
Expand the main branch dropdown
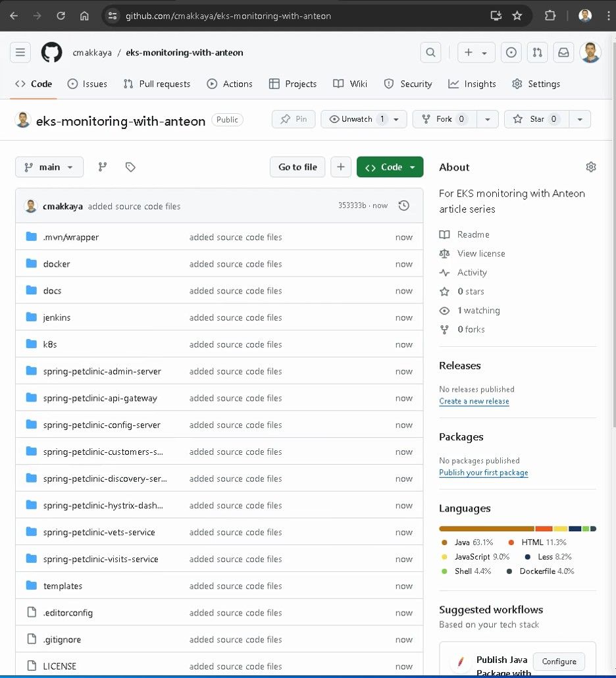[49, 167]
